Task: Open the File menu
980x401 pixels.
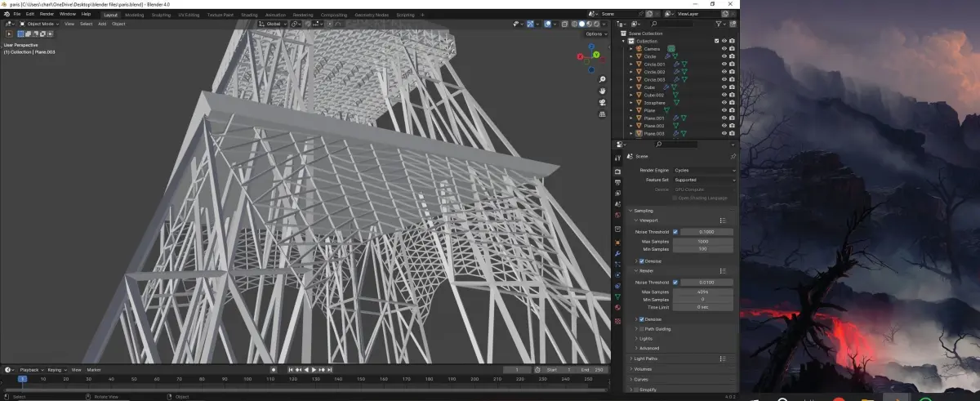Action: [16, 14]
